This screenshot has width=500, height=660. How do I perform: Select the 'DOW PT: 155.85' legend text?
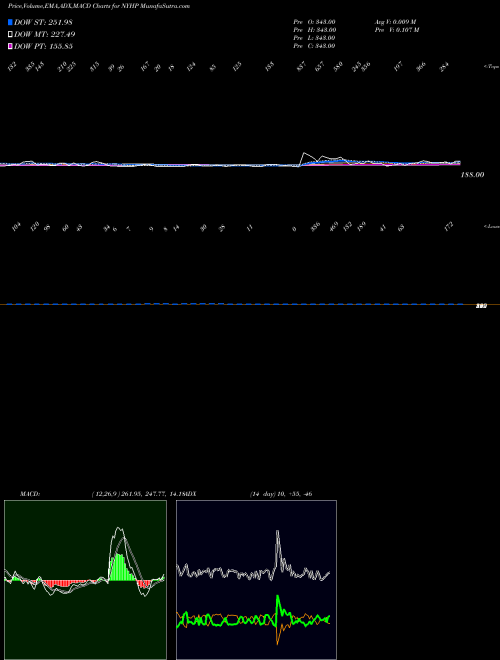43,46
